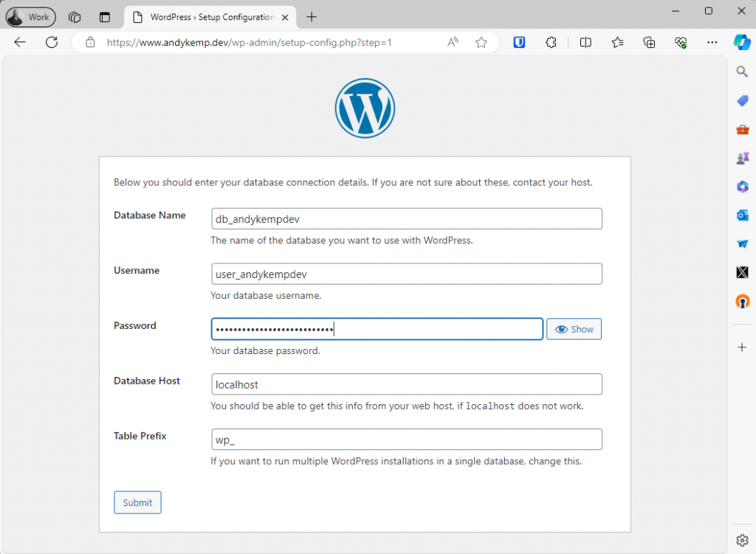Open the Collections icon in toolbar
Screen dimensions: 756x554
click(x=649, y=42)
